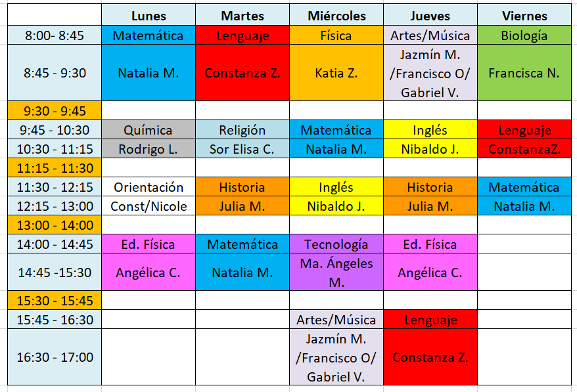
Task: Click the orange 15:30 - 15:45 break cell
Action: tap(55, 301)
